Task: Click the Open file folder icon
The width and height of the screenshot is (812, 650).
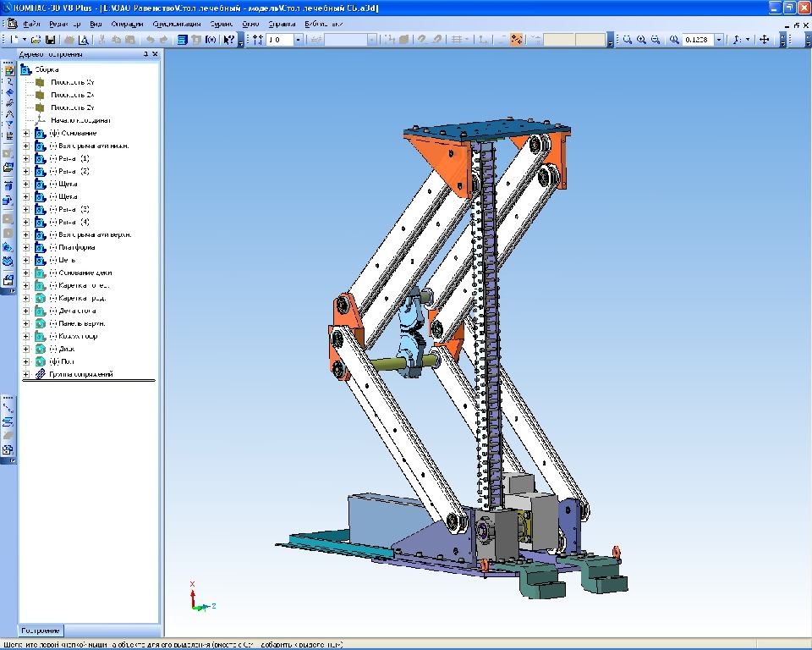Action: [x=36, y=40]
